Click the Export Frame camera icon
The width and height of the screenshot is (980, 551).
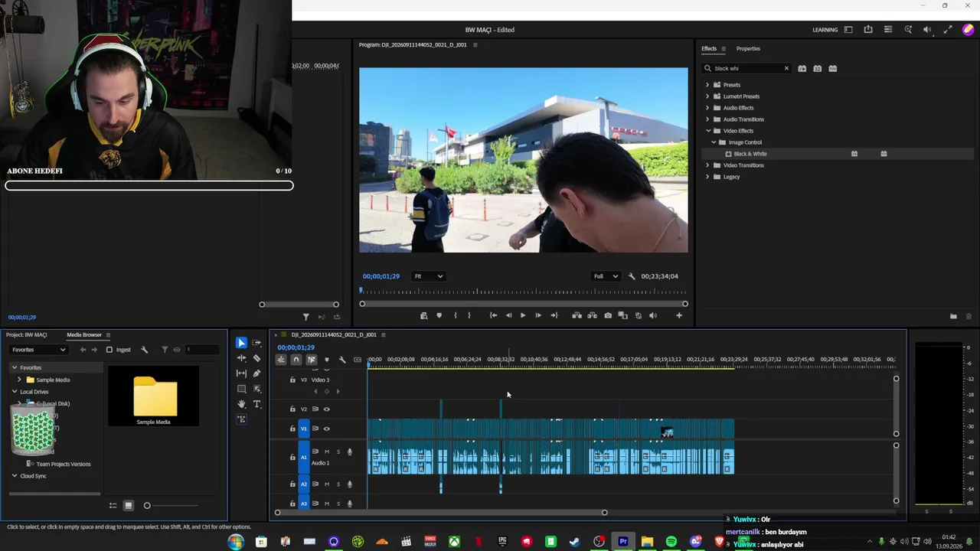[x=608, y=315]
